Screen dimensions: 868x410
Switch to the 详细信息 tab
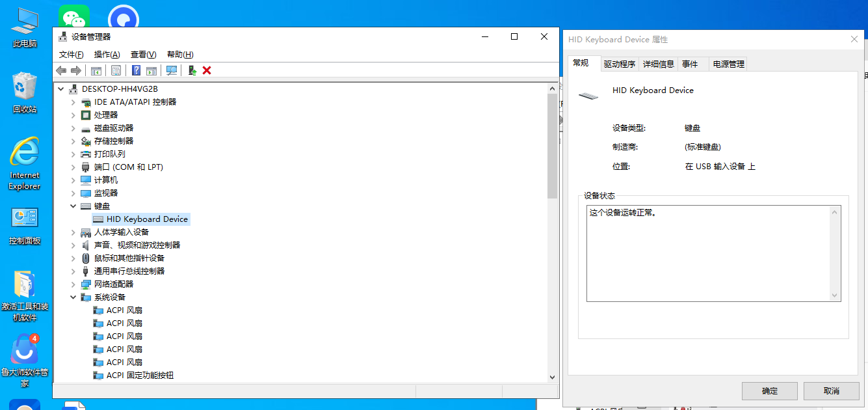coord(659,64)
